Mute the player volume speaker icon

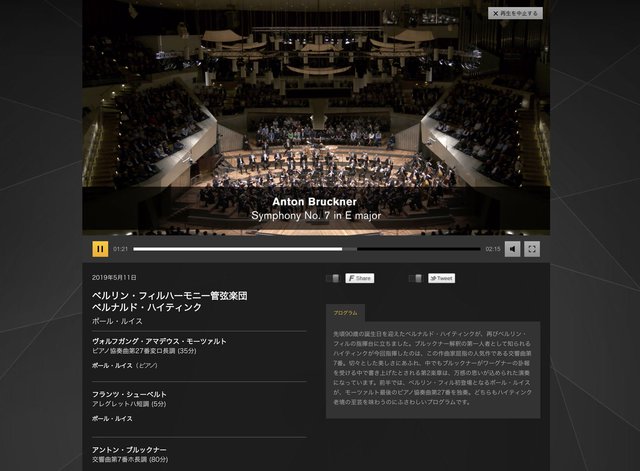pos(513,249)
